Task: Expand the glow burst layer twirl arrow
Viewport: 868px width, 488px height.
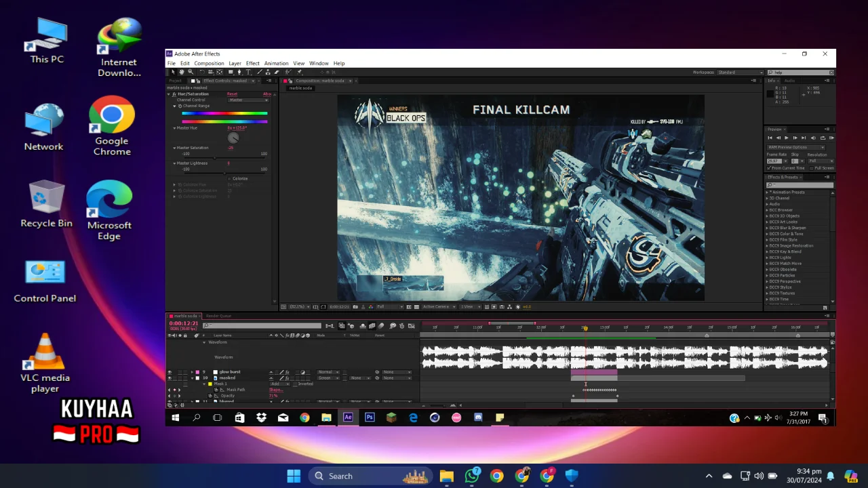Action: coord(192,372)
